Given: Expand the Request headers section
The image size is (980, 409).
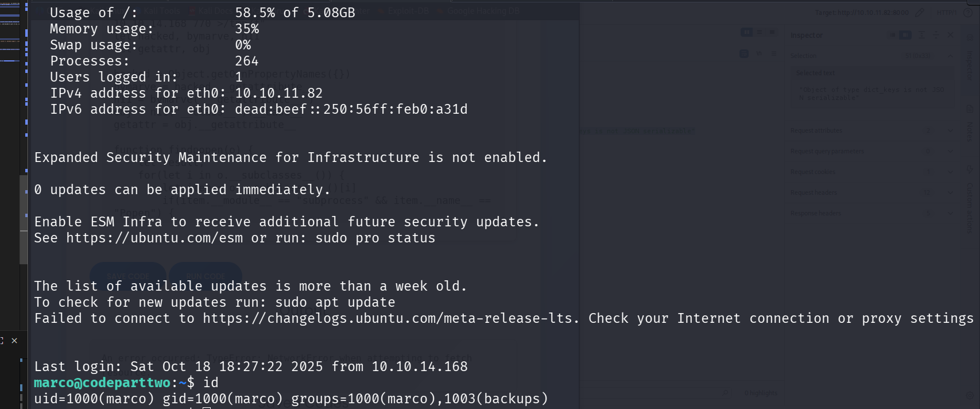Looking at the screenshot, I should pyautogui.click(x=950, y=192).
